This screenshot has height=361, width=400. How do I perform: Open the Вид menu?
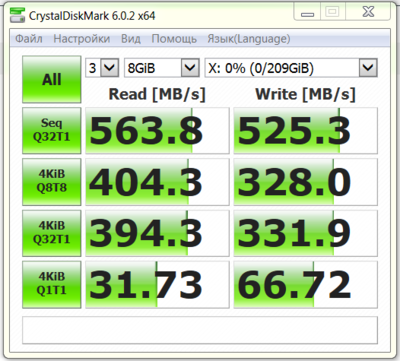pyautogui.click(x=131, y=39)
